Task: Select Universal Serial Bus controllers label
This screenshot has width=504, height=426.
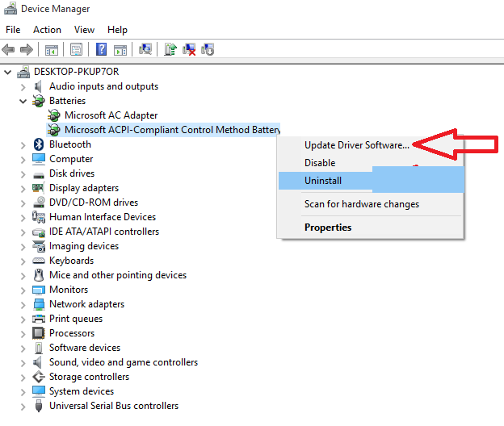Action: pyautogui.click(x=114, y=406)
